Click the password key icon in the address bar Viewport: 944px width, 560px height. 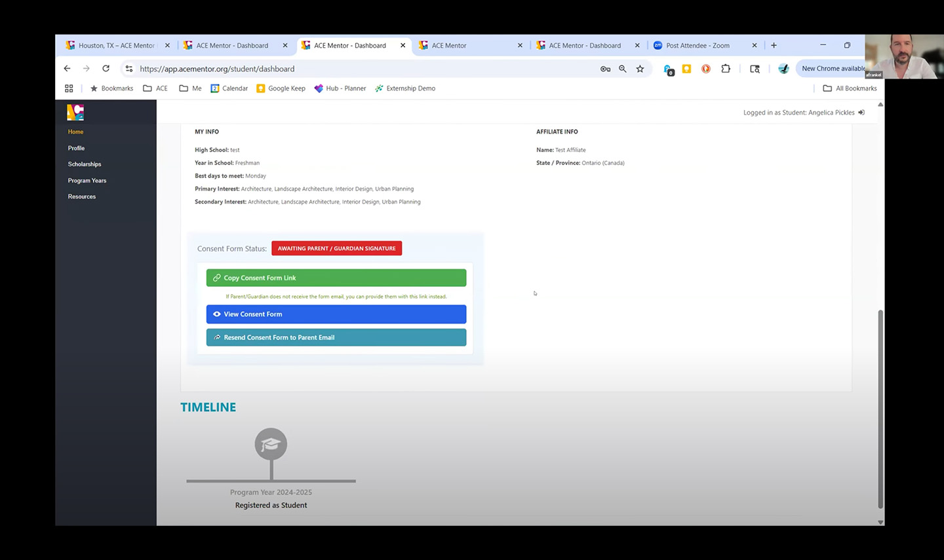tap(605, 69)
